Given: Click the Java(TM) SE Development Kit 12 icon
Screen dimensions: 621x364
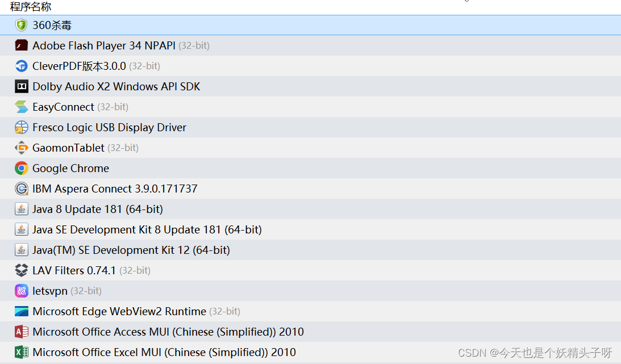Looking at the screenshot, I should [22, 250].
